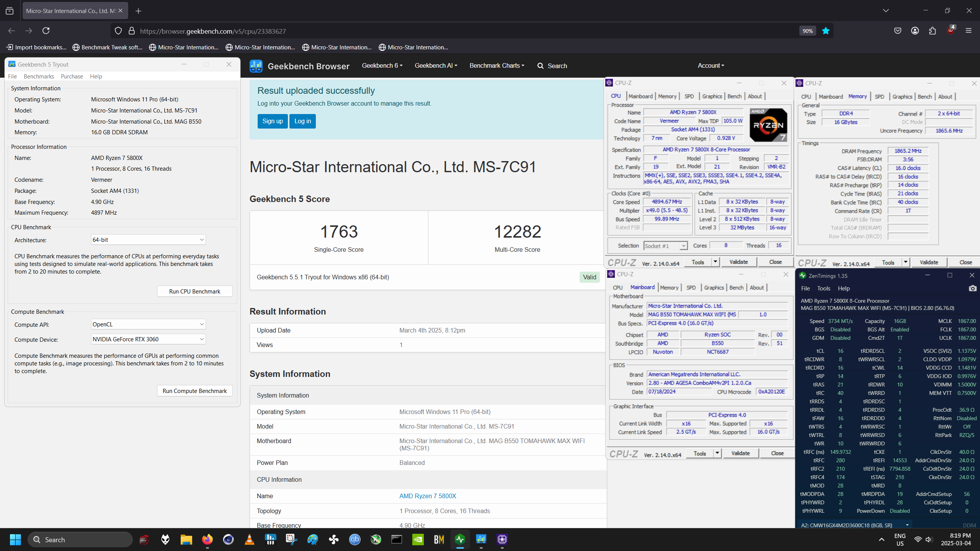Viewport: 980px width, 551px height.
Task: Click the Wi-Fi system tray icon
Action: click(918, 540)
